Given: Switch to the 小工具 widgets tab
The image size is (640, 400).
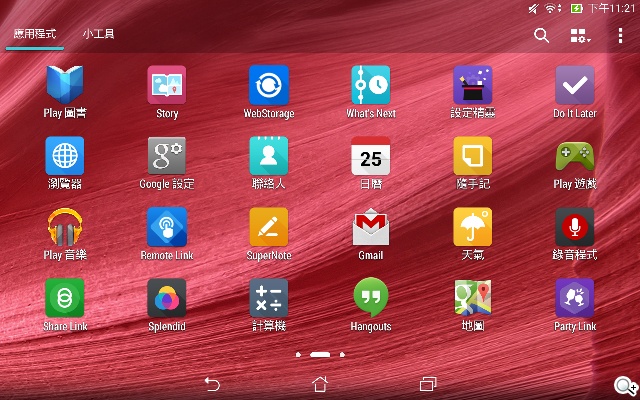Looking at the screenshot, I should (98, 34).
